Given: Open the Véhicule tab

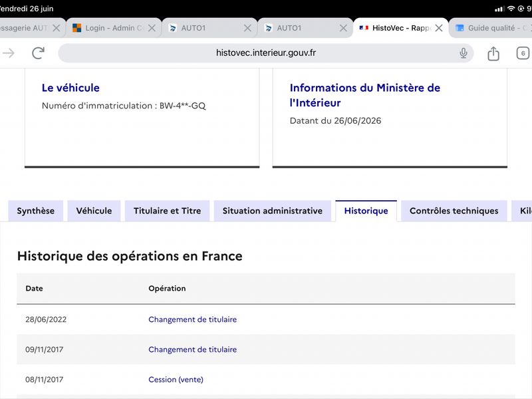Looking at the screenshot, I should point(94,211).
